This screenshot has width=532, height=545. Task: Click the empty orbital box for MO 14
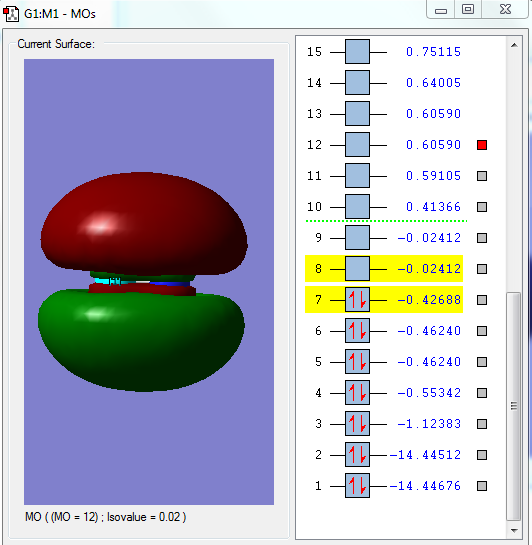(x=357, y=83)
